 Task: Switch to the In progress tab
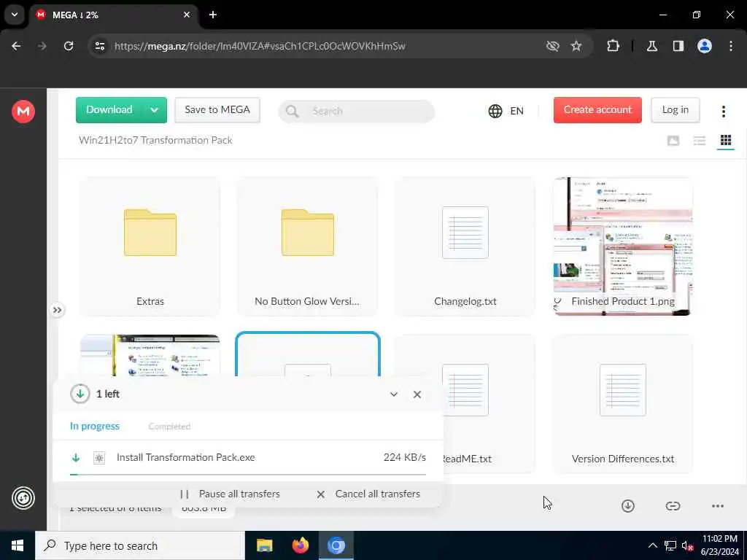coord(95,426)
